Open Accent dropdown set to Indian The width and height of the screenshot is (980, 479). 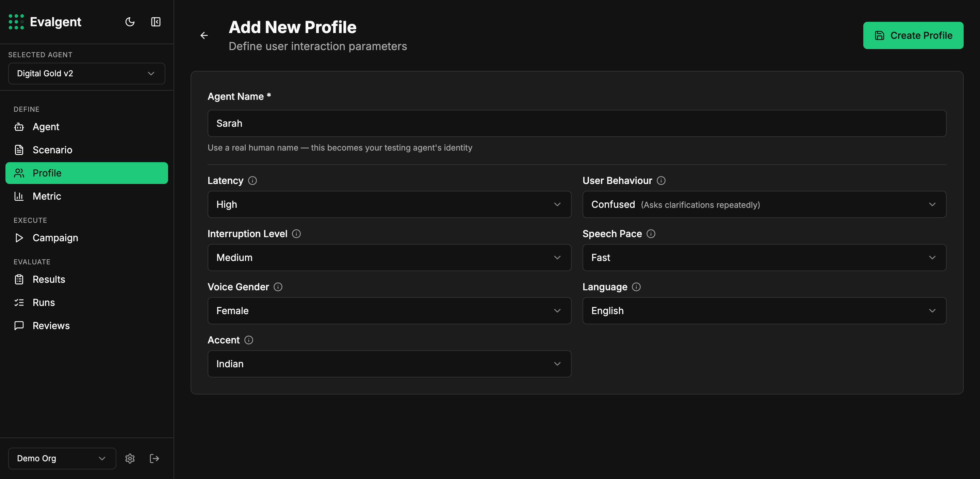point(389,364)
